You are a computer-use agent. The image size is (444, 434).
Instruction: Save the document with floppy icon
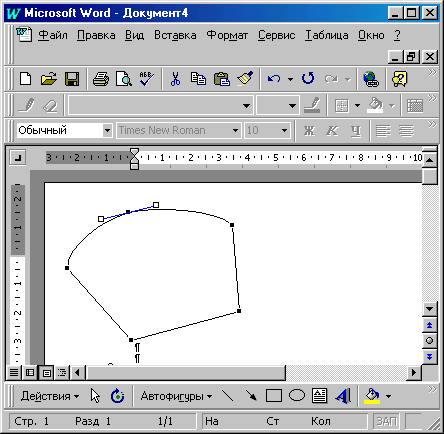coord(72,79)
